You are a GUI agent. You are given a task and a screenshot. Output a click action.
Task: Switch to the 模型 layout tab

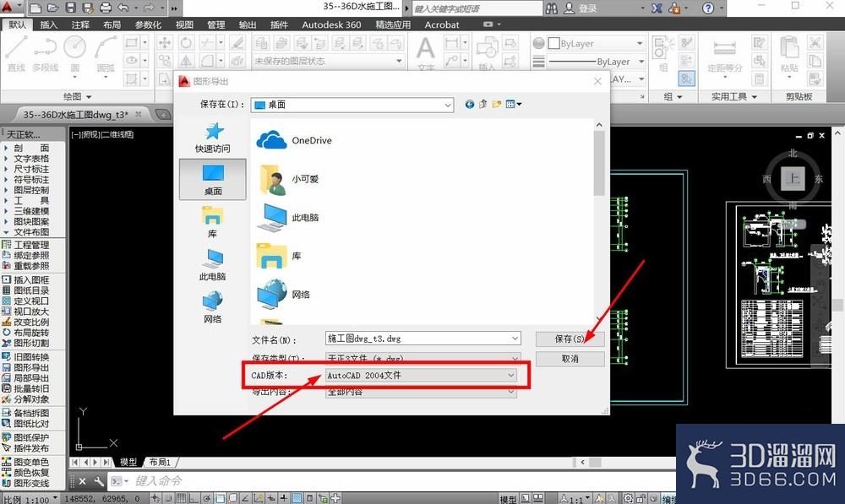(x=128, y=462)
